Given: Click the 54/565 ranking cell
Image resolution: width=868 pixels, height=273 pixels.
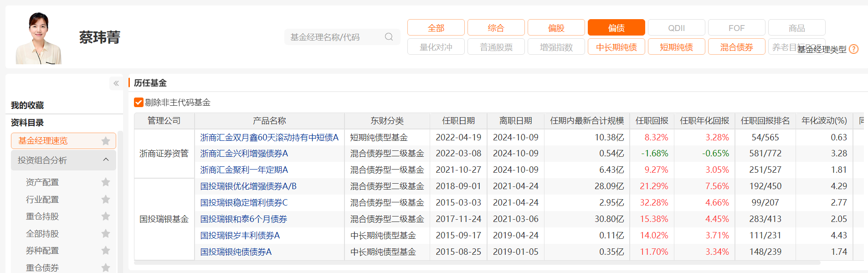Looking at the screenshot, I should [765, 137].
